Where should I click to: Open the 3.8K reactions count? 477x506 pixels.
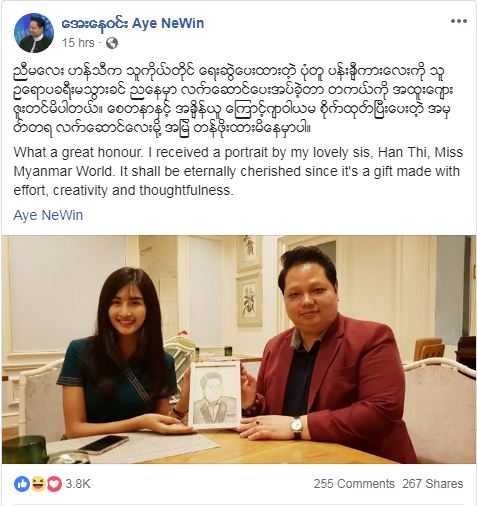click(78, 484)
